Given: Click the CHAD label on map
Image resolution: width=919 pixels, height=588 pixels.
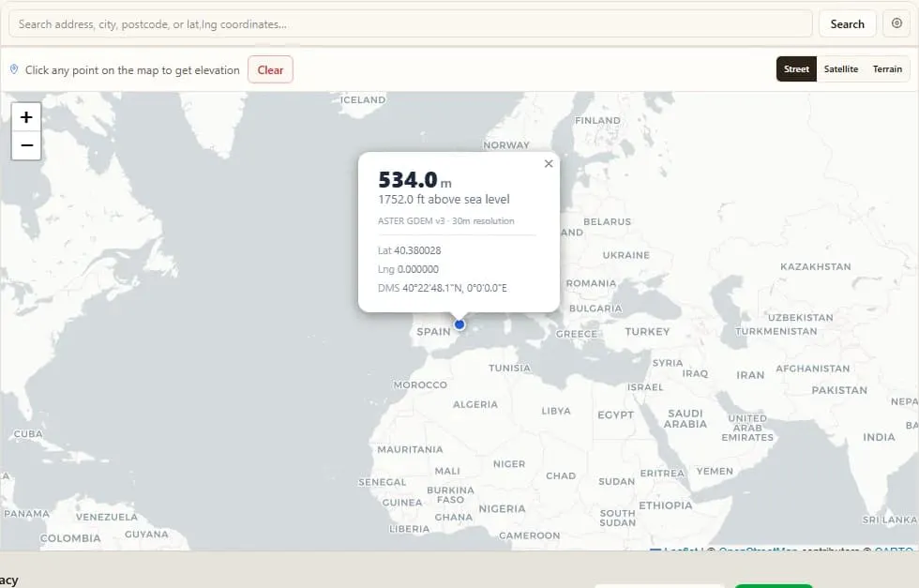Looking at the screenshot, I should (x=561, y=476).
